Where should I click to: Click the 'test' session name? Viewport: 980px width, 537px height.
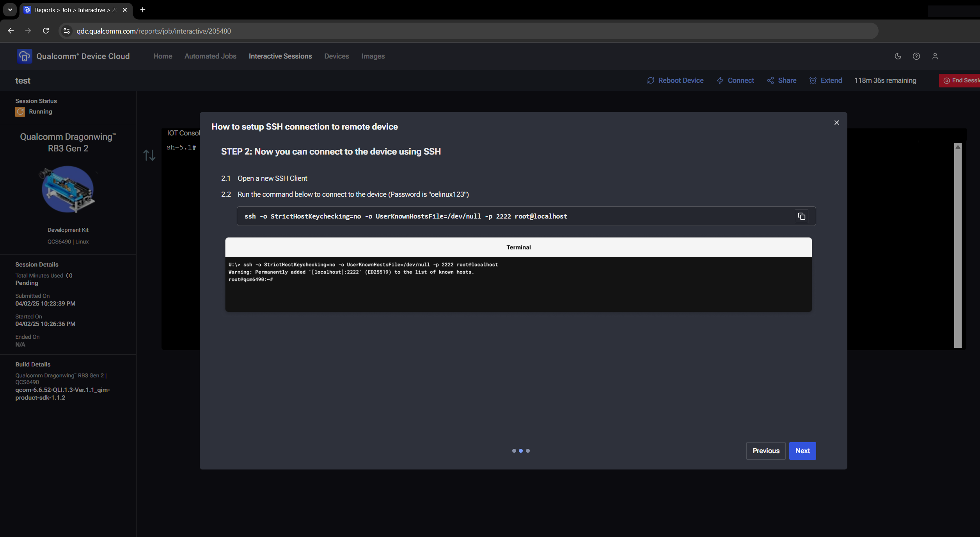23,81
